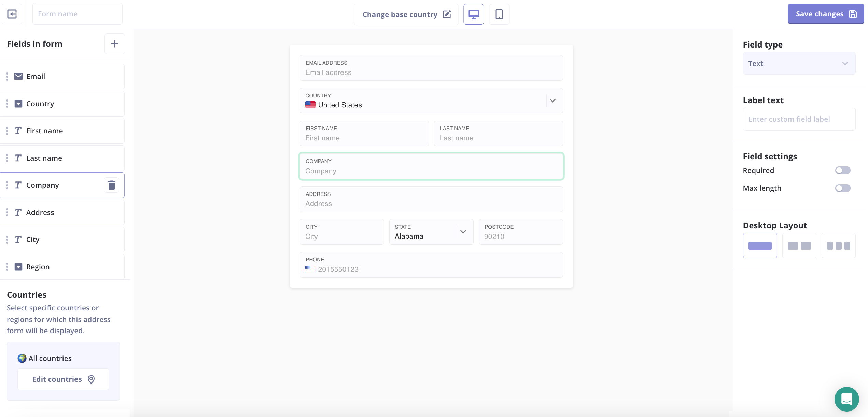Screen dimensions: 868x417
Task: Toggle the Required switch
Action: [x=842, y=170]
